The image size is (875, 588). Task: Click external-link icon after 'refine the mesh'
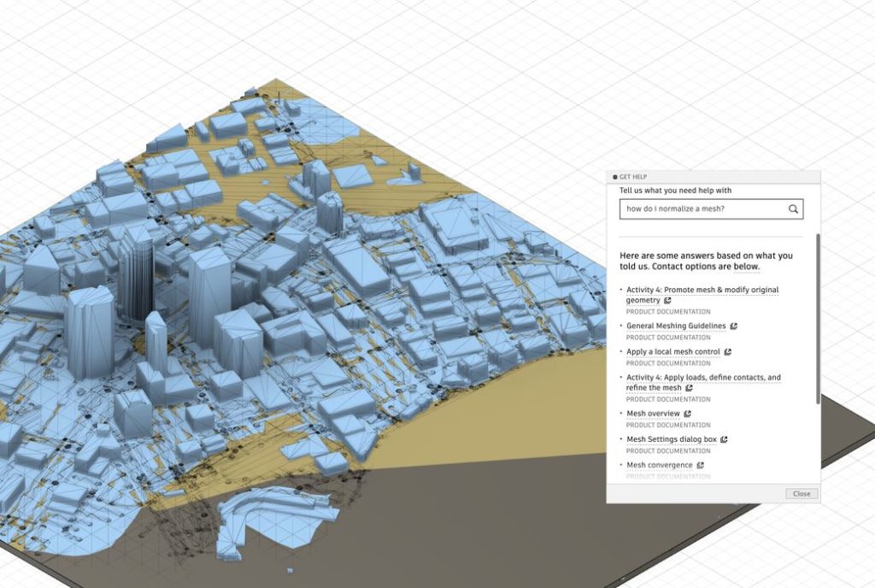[x=689, y=388]
